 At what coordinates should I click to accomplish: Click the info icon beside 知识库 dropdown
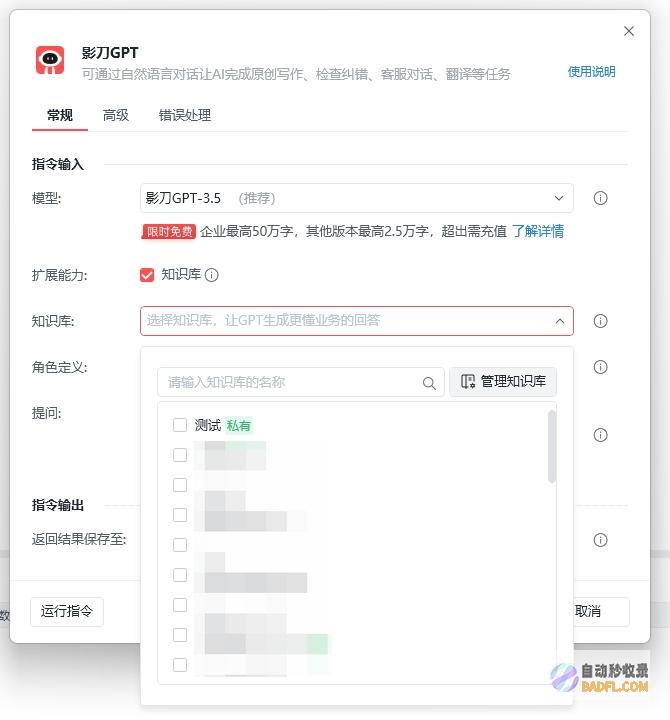[x=600, y=321]
